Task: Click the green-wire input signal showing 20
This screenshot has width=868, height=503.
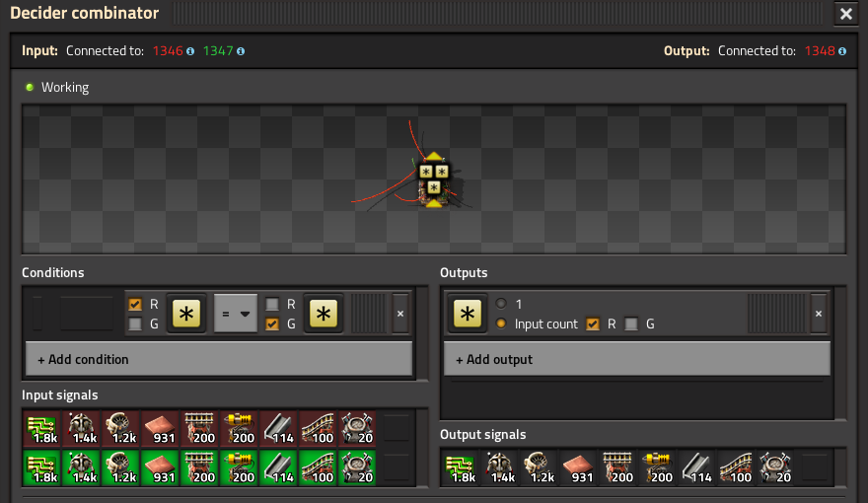Action: [x=357, y=468]
